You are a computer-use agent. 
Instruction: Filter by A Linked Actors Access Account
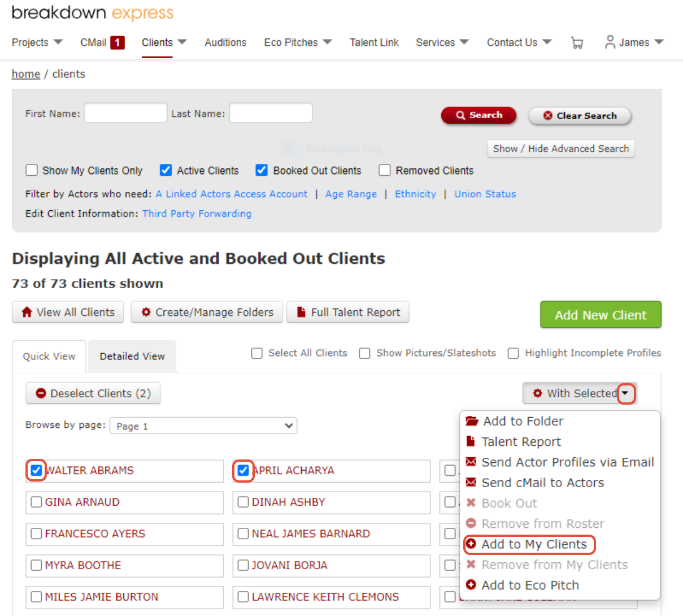pyautogui.click(x=232, y=194)
